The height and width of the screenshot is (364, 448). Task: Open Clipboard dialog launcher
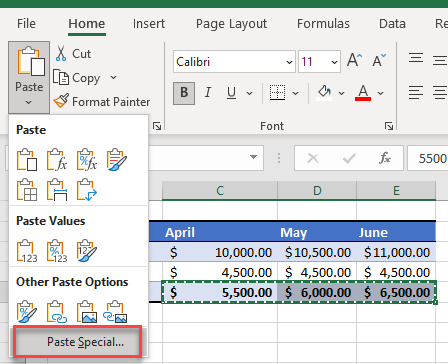click(x=157, y=126)
